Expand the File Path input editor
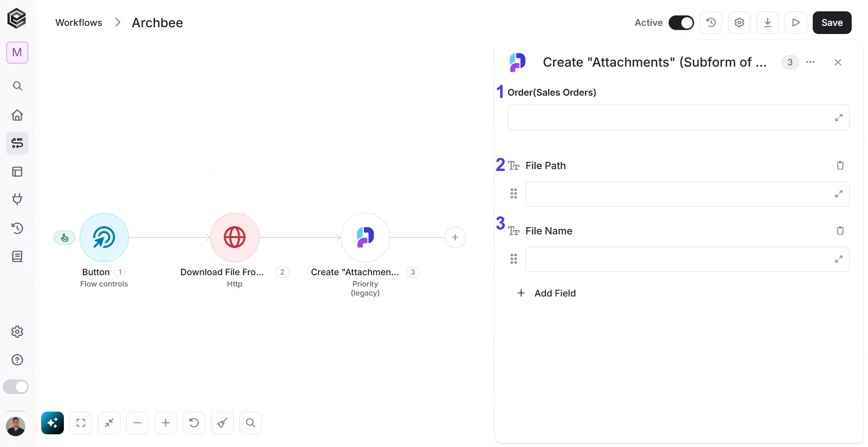The height and width of the screenshot is (447, 868). pyautogui.click(x=839, y=194)
